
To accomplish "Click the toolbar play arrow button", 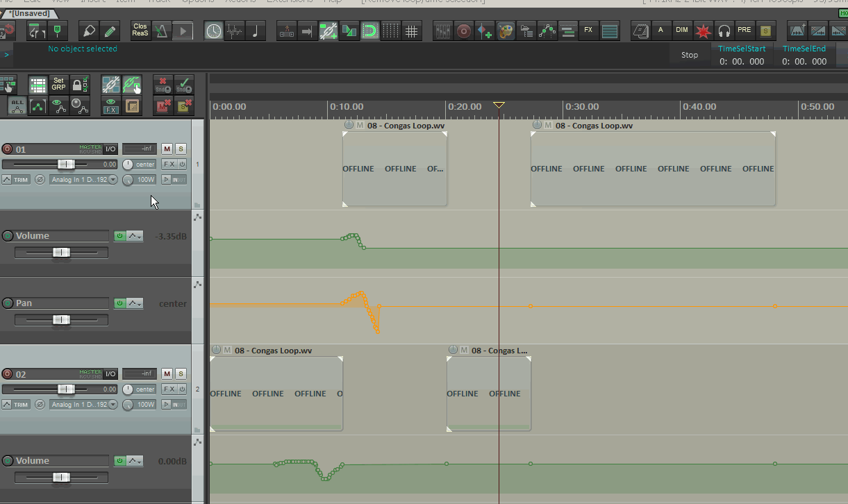I will point(183,31).
